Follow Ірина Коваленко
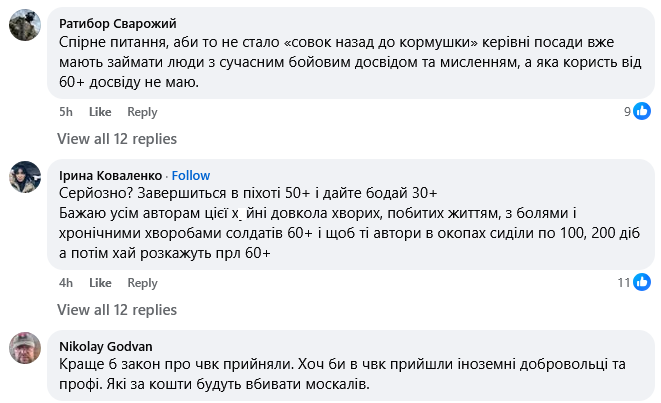The image size is (661, 403). point(191,175)
